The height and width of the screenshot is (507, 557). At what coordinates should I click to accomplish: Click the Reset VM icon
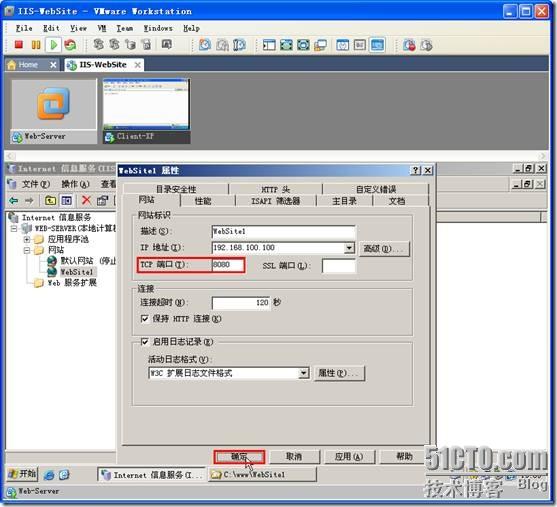click(x=70, y=45)
